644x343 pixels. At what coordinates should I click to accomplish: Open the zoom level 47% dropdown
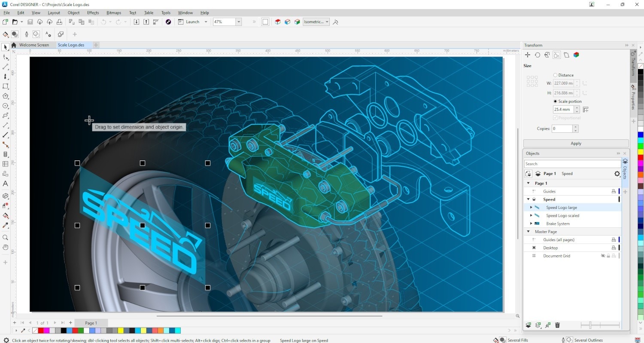239,22
